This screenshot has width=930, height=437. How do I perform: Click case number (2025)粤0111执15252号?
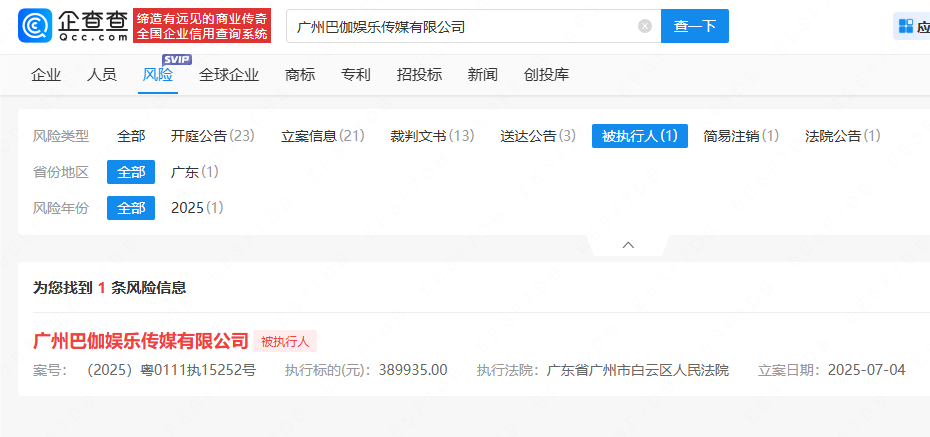pyautogui.click(x=171, y=371)
